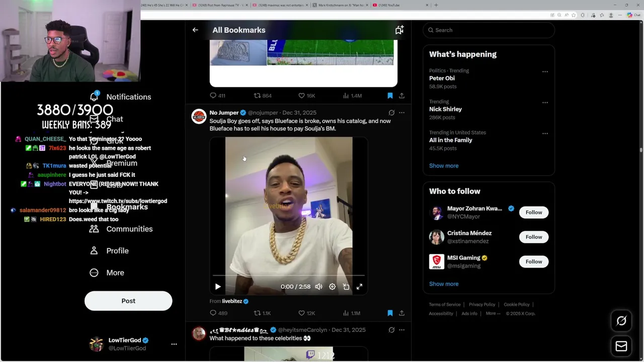View analytics for the post with 1.4M views
Image resolution: width=644 pixels, height=362 pixels.
(x=352, y=96)
